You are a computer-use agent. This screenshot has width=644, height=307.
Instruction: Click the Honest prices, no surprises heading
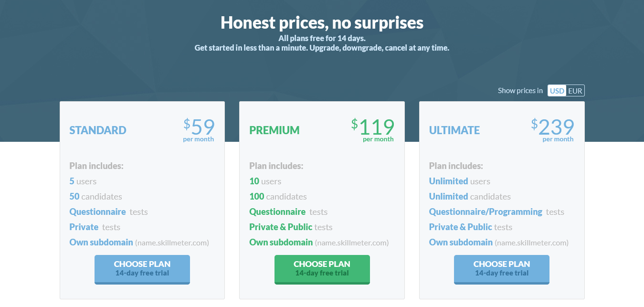(322, 22)
